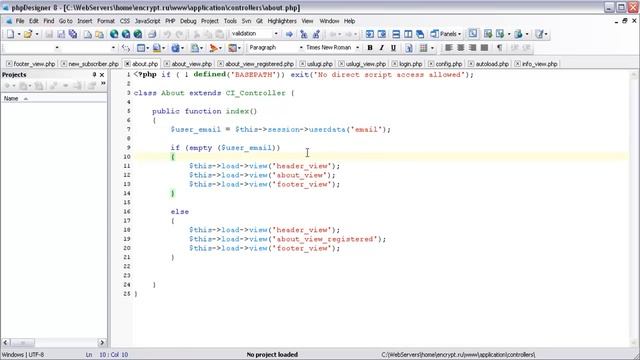
Task: Click the vertical split view icon
Action: 408,34
